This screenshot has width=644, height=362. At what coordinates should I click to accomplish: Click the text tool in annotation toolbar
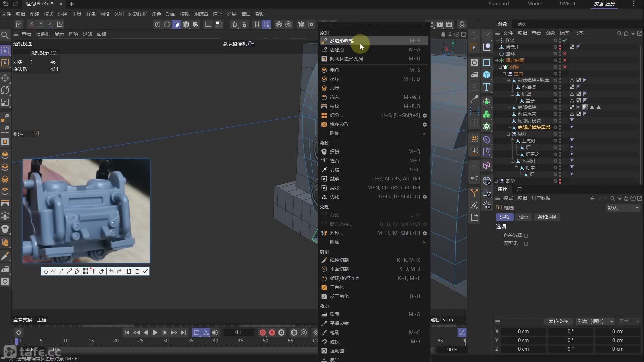point(94,271)
